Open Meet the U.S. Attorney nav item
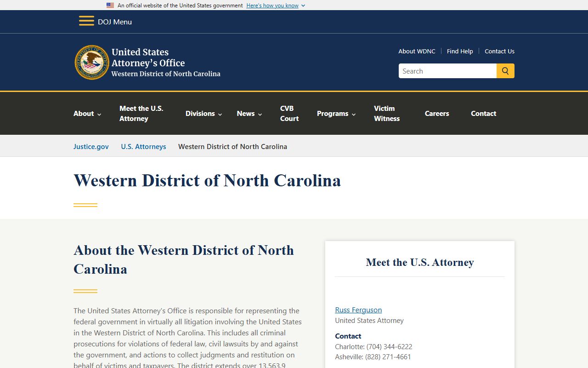588x368 pixels. pyautogui.click(x=141, y=114)
